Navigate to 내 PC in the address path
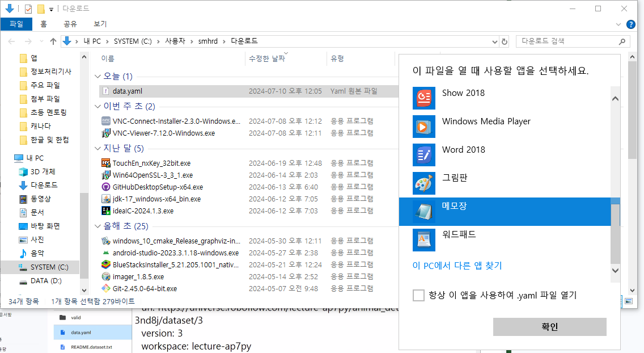Image resolution: width=644 pixels, height=353 pixels. pos(92,41)
